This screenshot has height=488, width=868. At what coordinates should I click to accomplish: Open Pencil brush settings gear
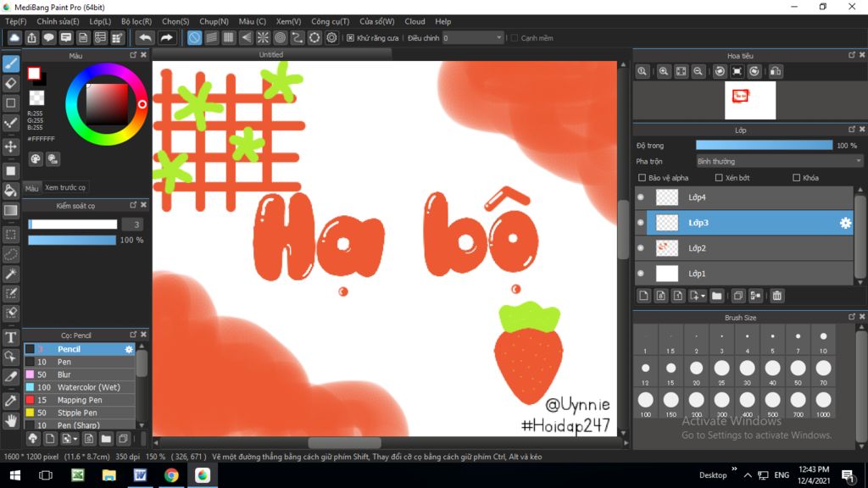click(129, 349)
